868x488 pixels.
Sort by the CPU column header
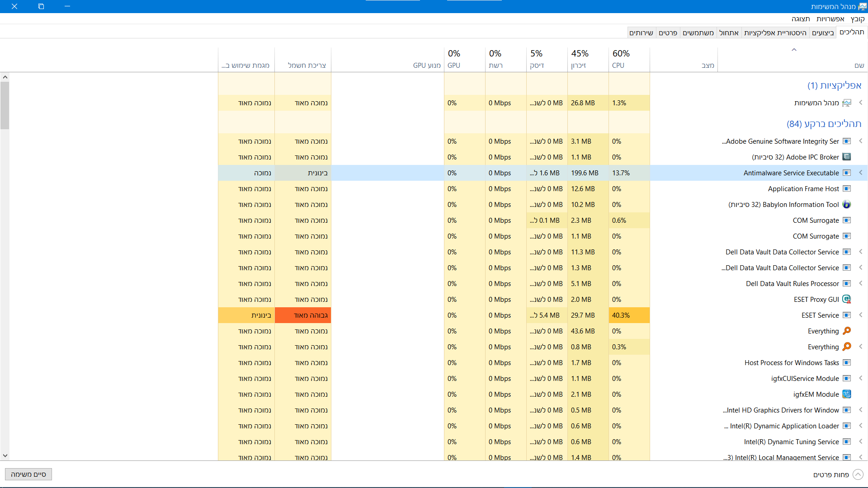[629, 59]
